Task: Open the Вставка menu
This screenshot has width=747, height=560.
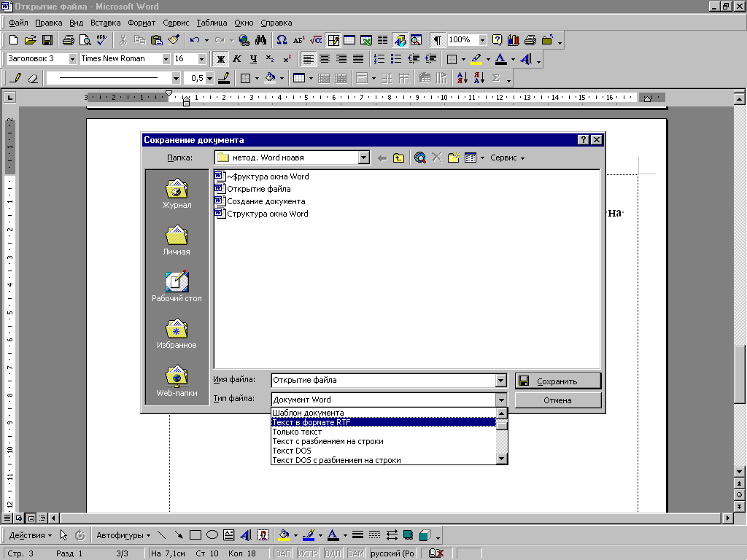Action: pyautogui.click(x=105, y=23)
